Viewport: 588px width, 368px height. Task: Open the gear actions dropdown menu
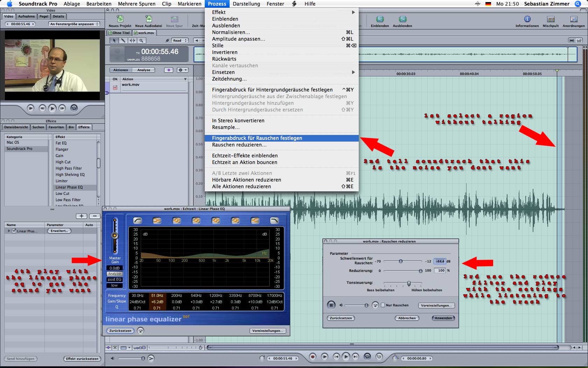click(x=183, y=70)
